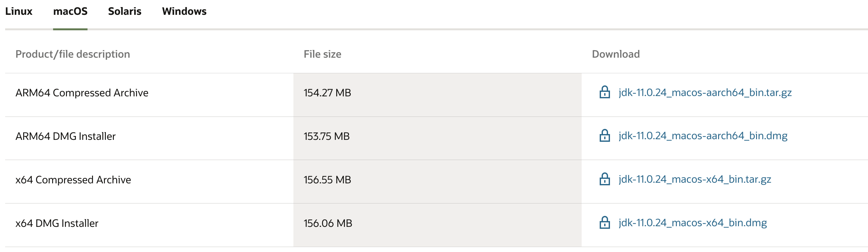Download jdk-11.0.24_macos-x64_bin.dmg
868x252 pixels.
coord(693,223)
